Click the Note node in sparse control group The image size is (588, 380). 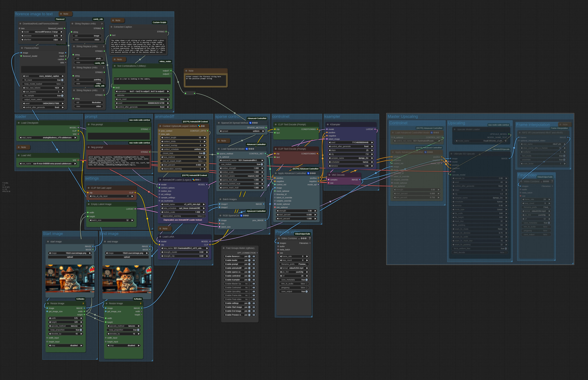click(x=223, y=141)
